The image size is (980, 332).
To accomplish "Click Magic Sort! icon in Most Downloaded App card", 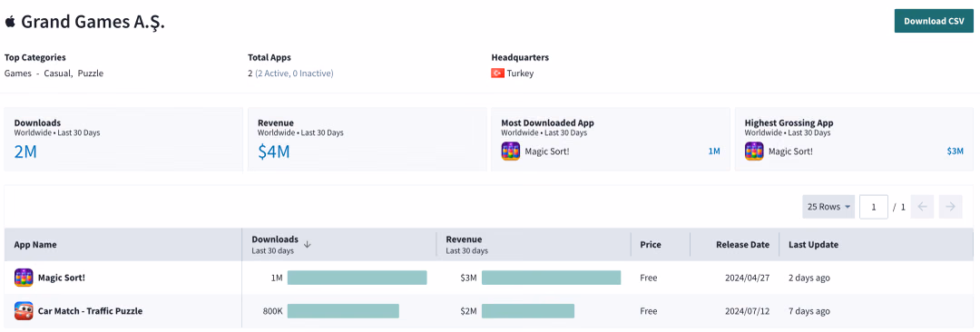I will point(511,151).
